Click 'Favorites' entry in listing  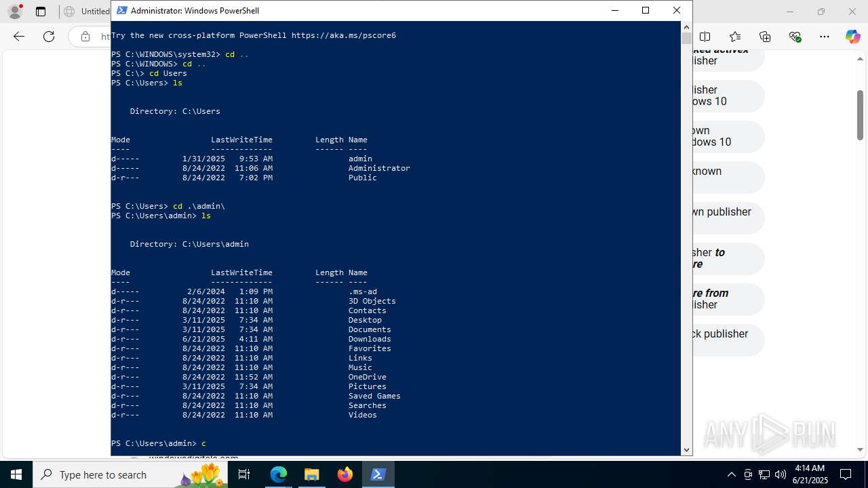point(370,348)
